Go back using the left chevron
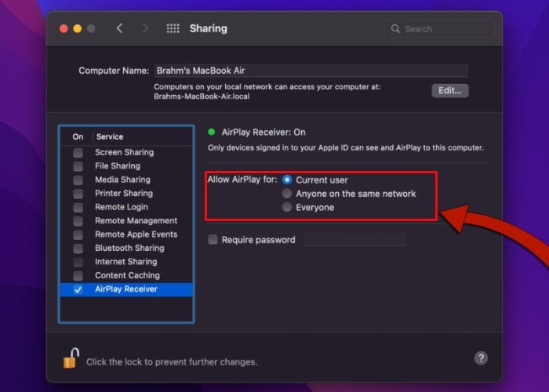 [120, 28]
